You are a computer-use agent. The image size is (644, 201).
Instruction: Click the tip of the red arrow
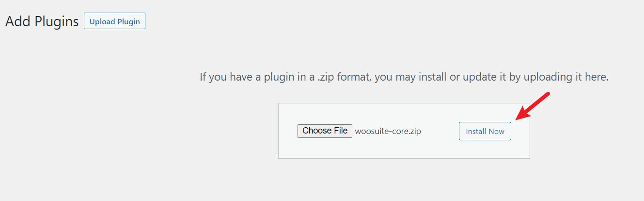coord(517,119)
